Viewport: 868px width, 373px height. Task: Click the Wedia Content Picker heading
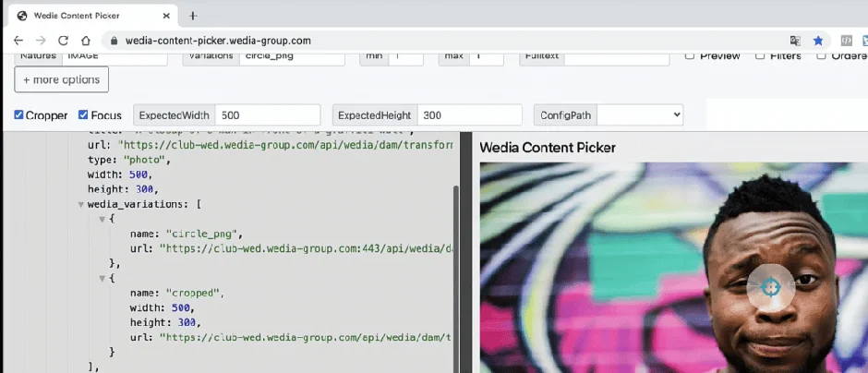tap(548, 148)
